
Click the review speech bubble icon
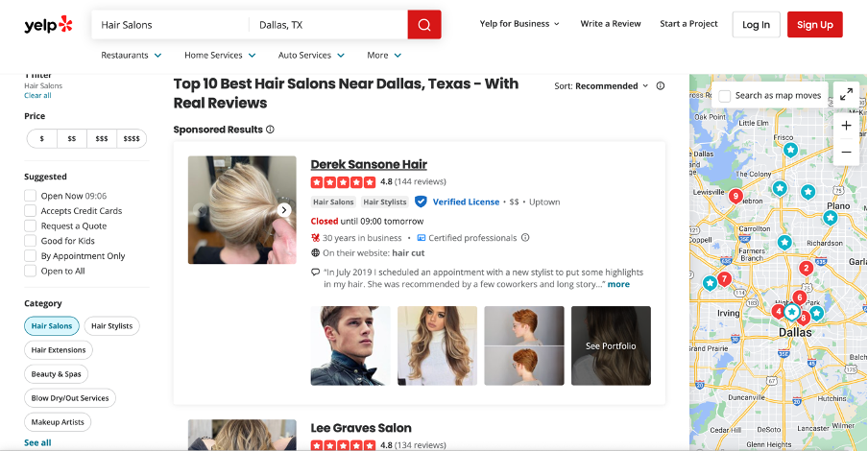tap(316, 273)
